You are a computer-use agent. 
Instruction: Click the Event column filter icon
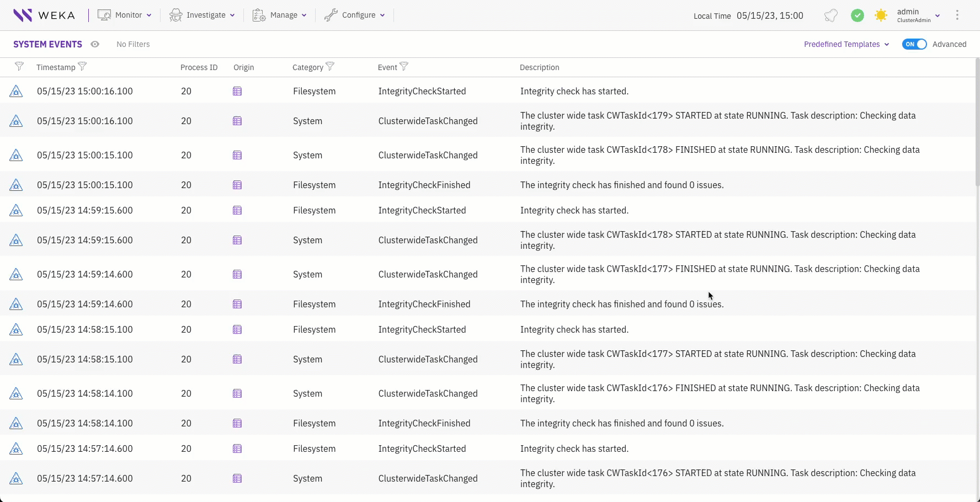click(x=404, y=67)
